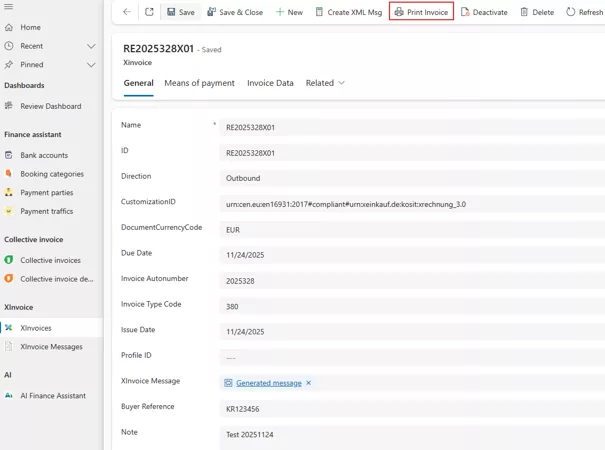The width and height of the screenshot is (605, 450).
Task: Click Review Dashboard icon
Action: click(8, 105)
